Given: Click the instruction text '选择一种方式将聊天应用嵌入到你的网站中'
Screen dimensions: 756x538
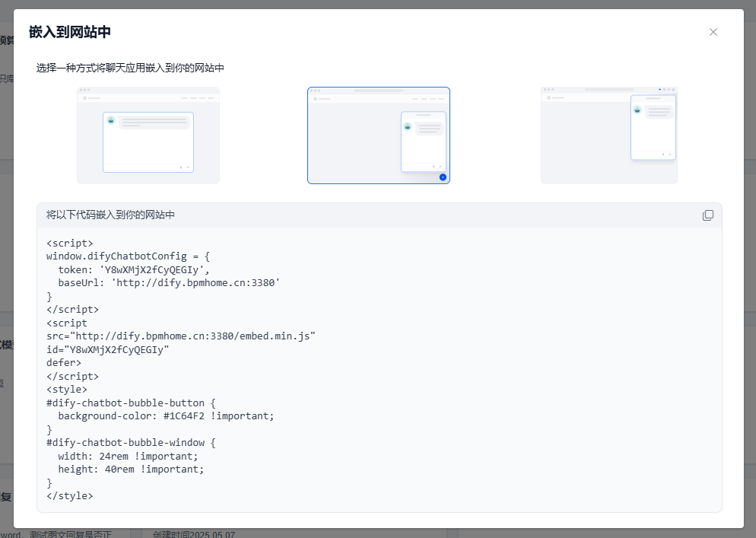Looking at the screenshot, I should pyautogui.click(x=130, y=68).
